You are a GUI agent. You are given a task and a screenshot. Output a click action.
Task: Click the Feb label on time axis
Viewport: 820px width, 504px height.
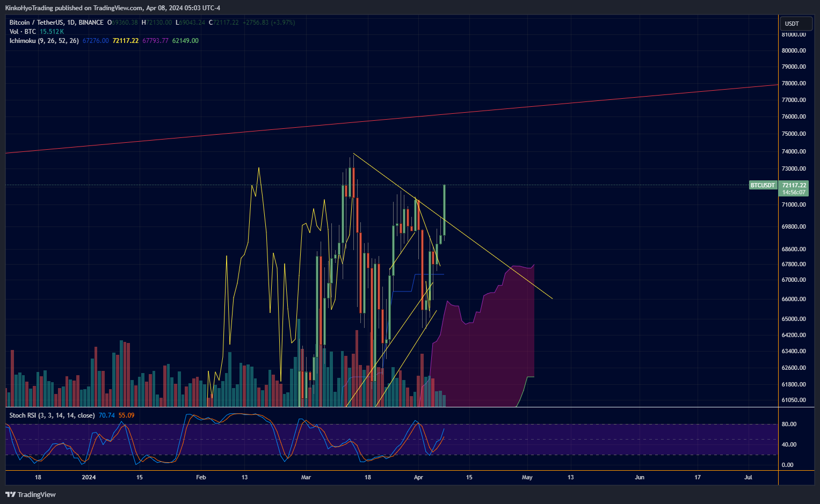(x=201, y=477)
